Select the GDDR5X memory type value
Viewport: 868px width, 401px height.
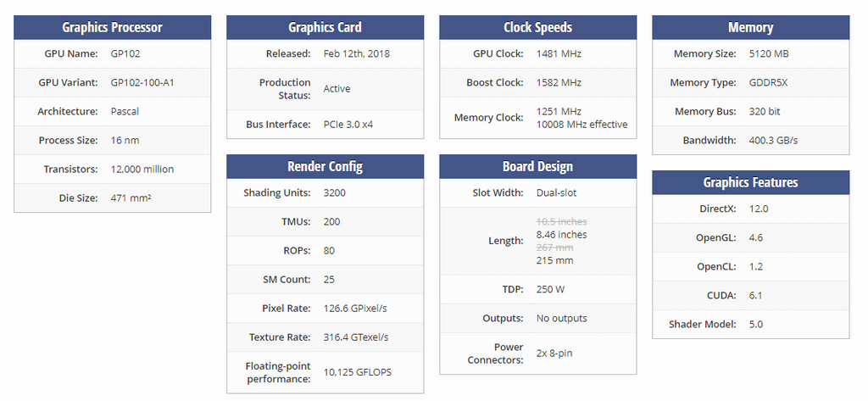[768, 82]
